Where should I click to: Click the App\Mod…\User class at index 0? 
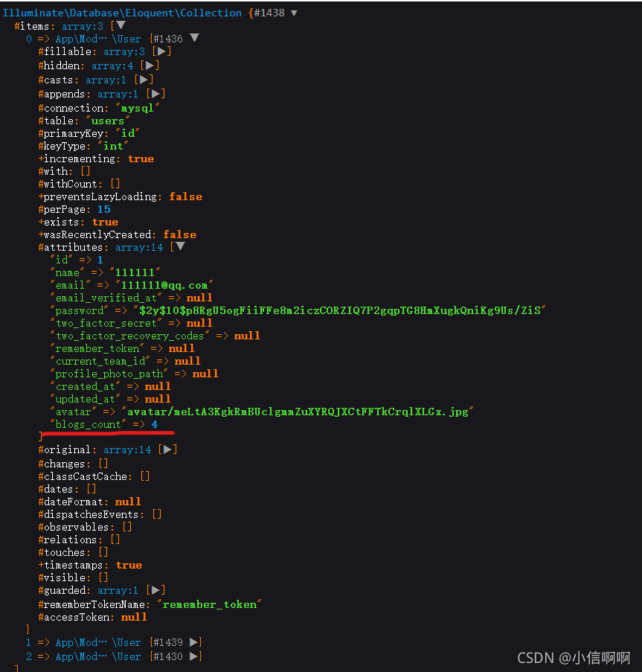tap(98, 39)
